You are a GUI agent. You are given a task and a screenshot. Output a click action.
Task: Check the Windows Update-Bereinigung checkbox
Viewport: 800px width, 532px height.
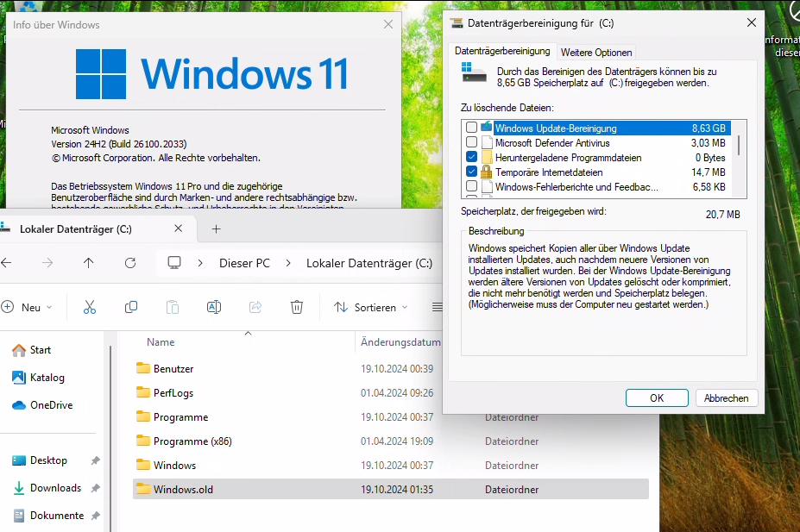[472, 128]
